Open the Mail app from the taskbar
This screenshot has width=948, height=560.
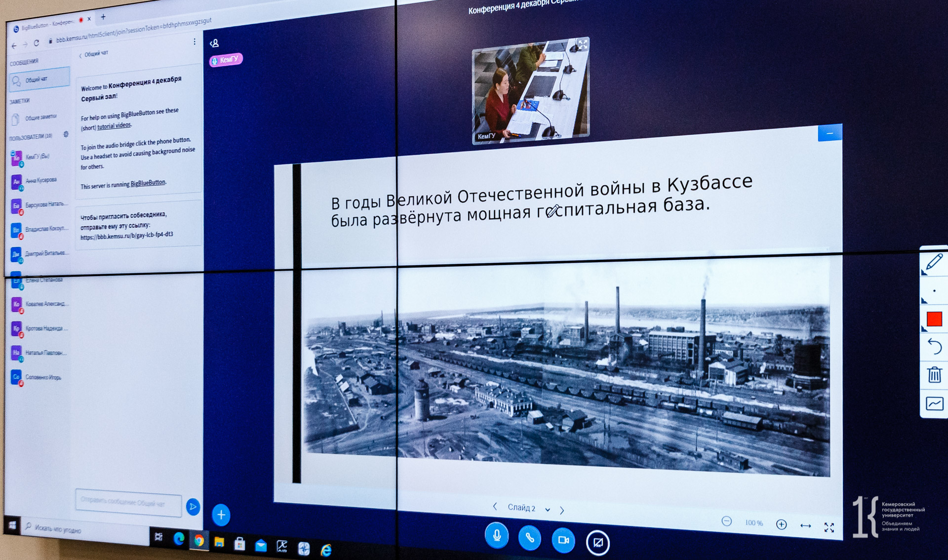point(261,545)
